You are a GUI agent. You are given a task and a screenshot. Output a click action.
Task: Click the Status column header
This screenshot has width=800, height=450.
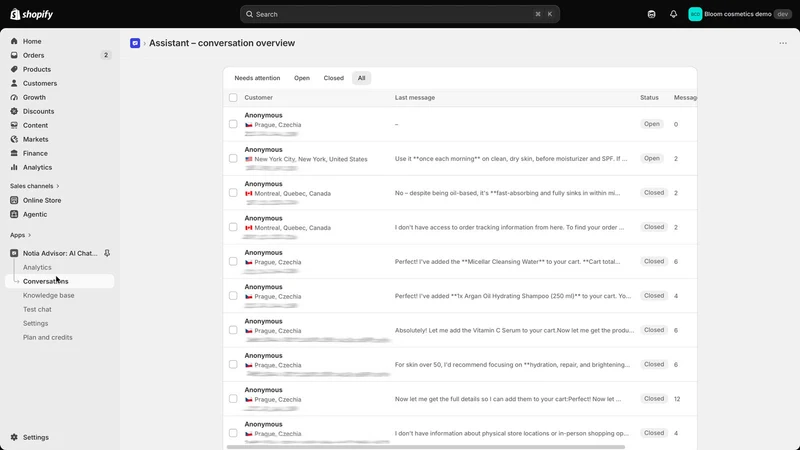tap(649, 97)
